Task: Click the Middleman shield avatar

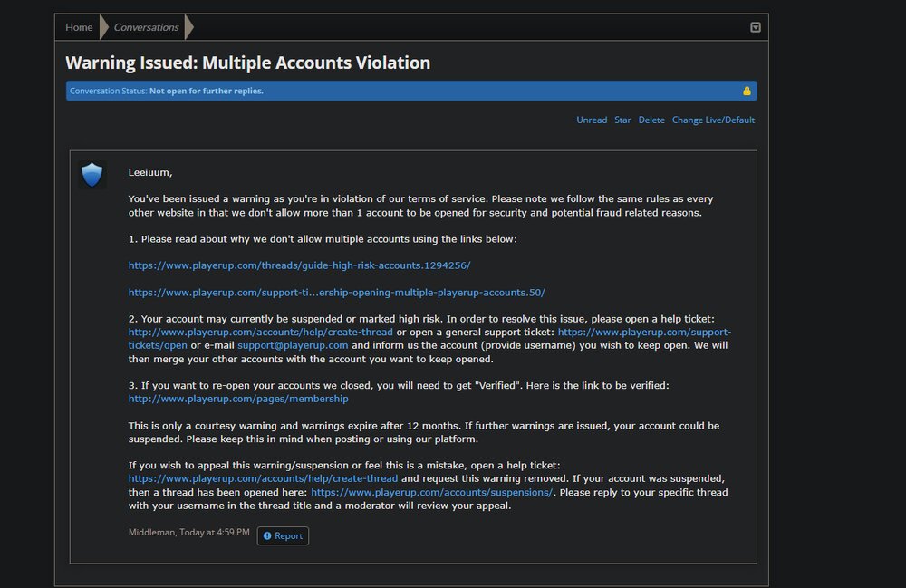Action: (x=92, y=175)
